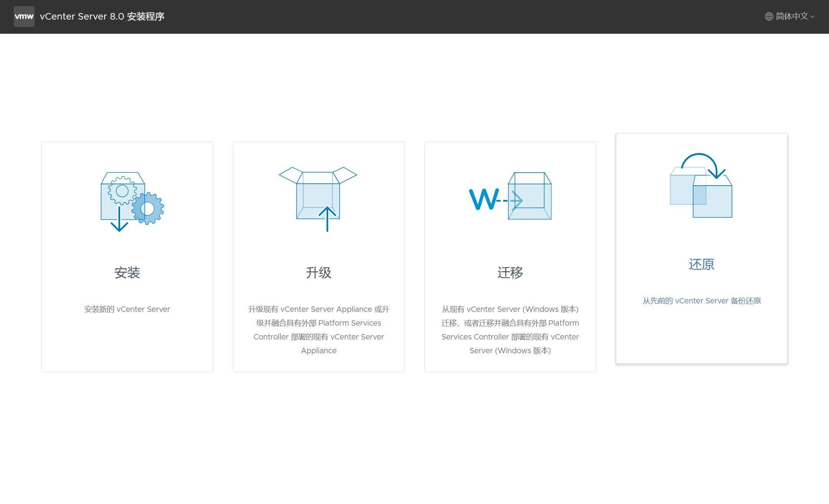Click 从先前的 vCenter Server 备份还原 link

click(702, 301)
